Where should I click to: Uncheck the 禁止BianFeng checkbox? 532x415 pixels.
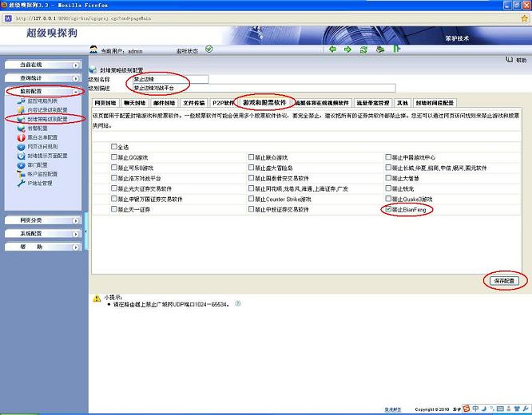click(x=388, y=209)
